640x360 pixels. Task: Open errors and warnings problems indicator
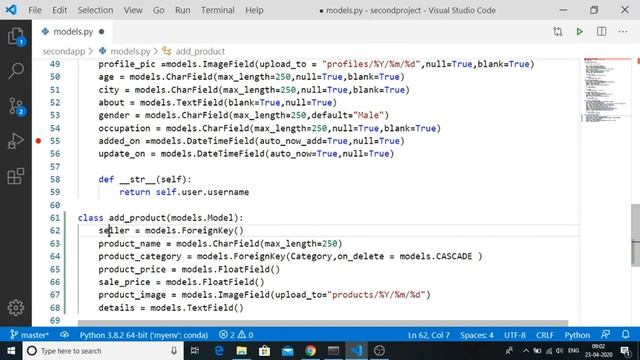tap(236, 335)
